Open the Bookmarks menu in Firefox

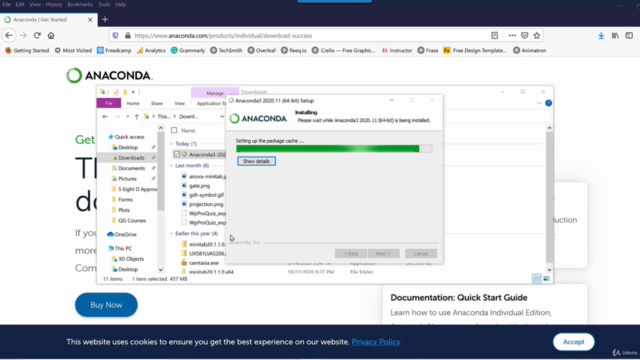point(80,4)
